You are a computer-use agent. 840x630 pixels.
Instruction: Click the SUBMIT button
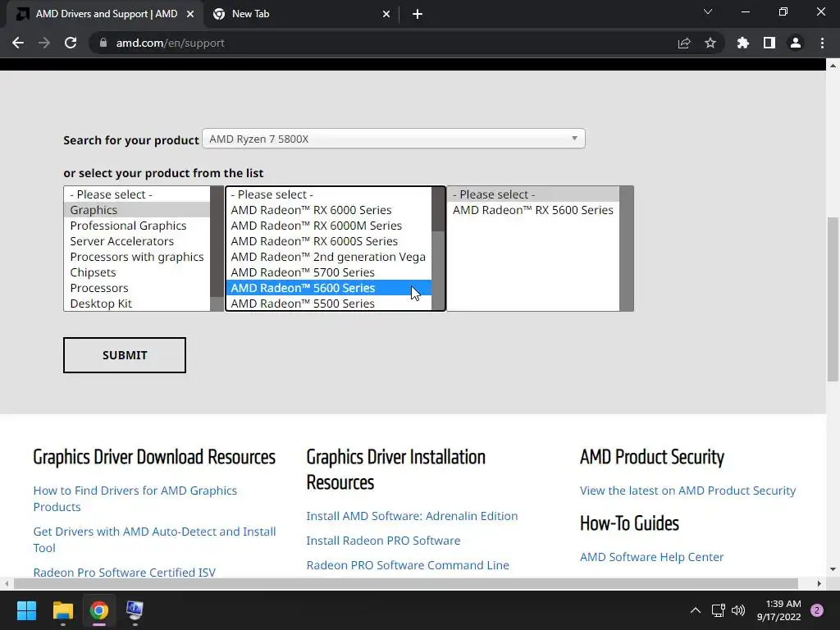click(125, 355)
